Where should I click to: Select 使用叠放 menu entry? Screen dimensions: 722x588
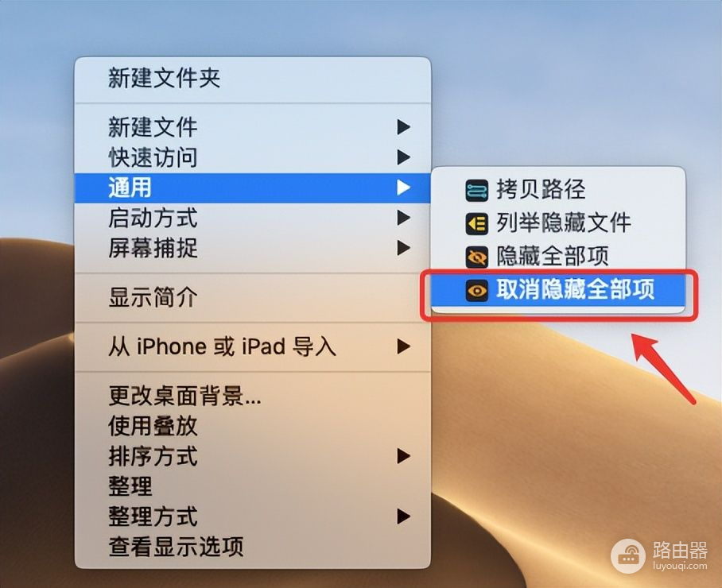click(x=252, y=426)
